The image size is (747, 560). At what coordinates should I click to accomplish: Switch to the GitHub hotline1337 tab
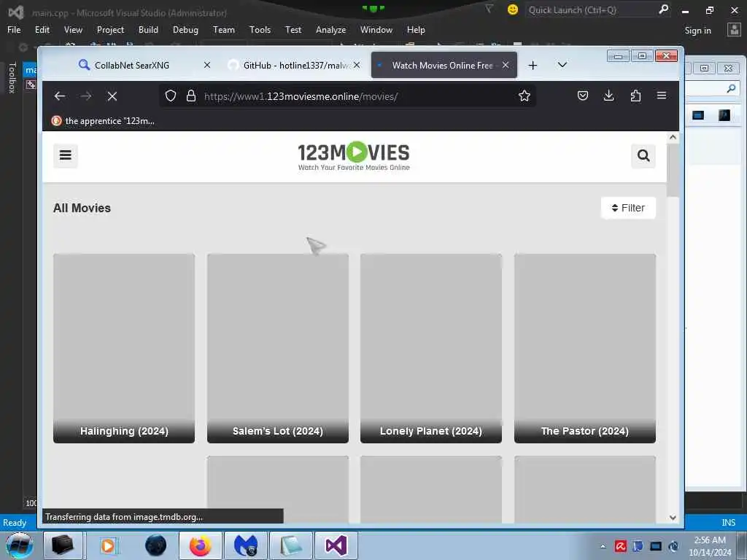(295, 65)
